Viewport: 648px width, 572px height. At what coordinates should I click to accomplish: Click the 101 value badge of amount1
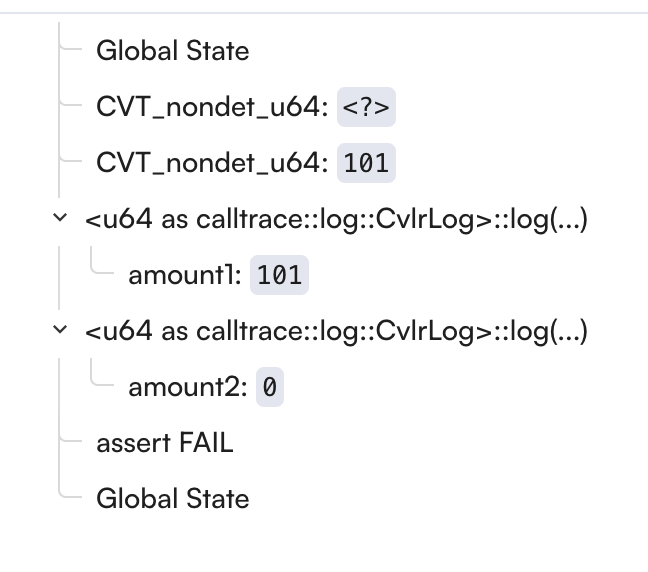pyautogui.click(x=279, y=275)
